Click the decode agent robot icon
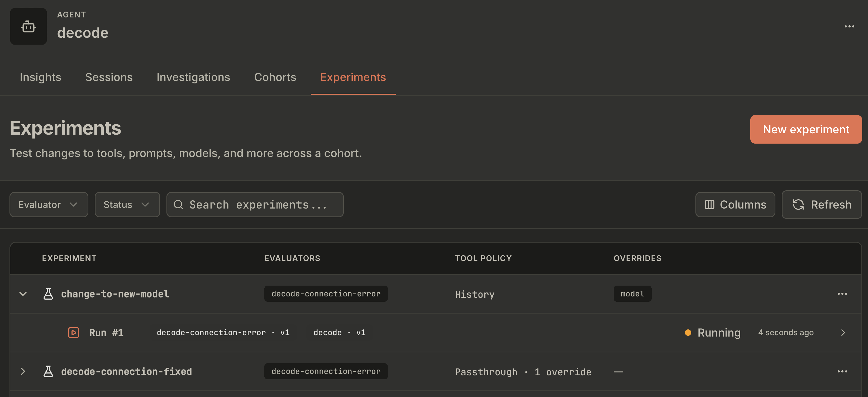This screenshot has height=397, width=868. (28, 26)
